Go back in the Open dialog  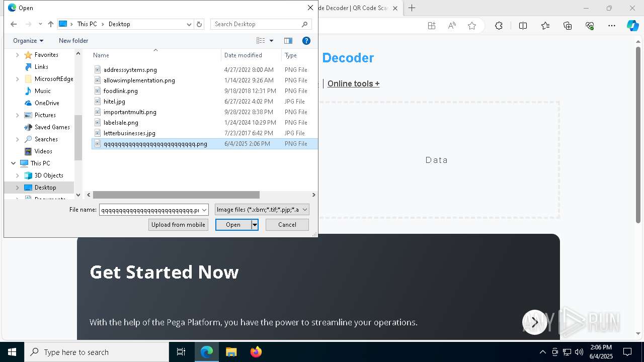click(x=14, y=24)
